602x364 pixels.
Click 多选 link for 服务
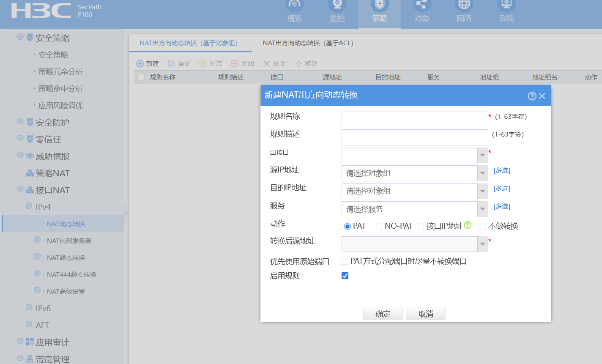point(502,206)
